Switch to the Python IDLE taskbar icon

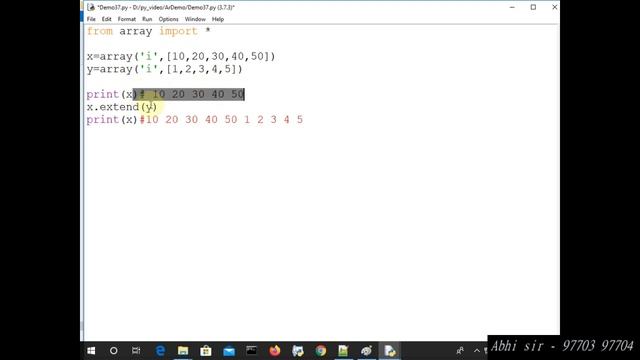tap(390, 351)
